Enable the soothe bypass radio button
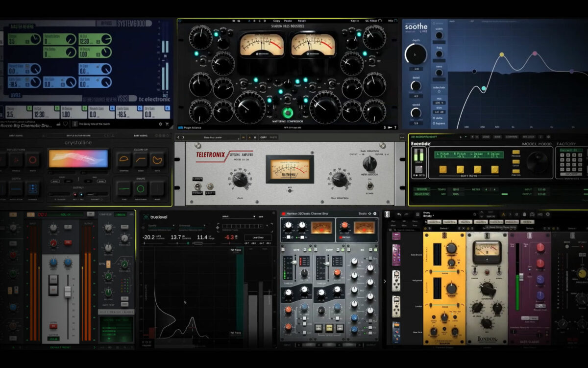 coord(435,123)
